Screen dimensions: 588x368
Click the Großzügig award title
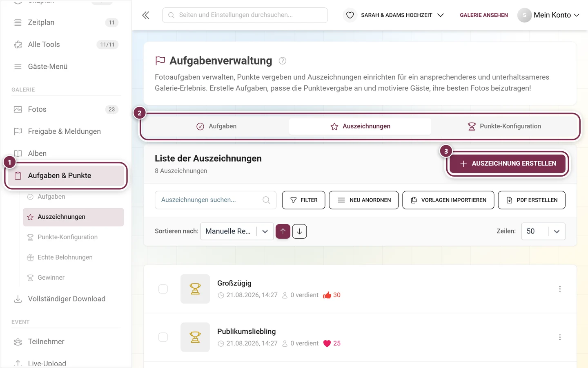pyautogui.click(x=234, y=283)
